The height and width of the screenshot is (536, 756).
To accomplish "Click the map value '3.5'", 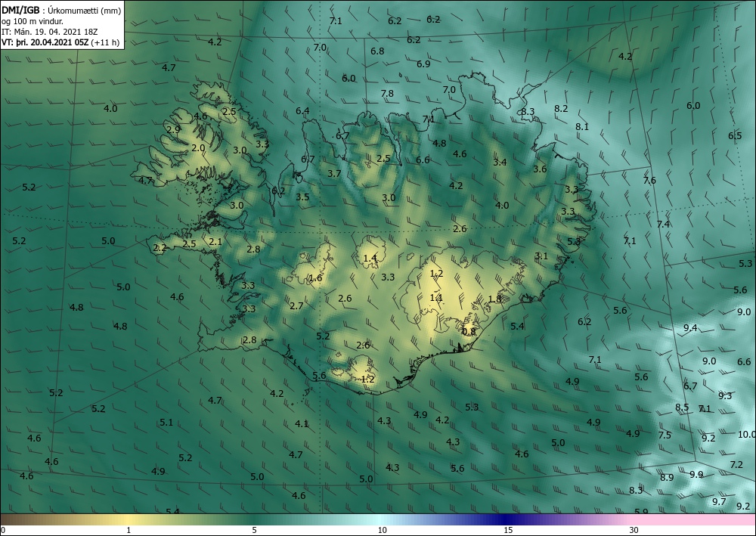I will click(x=302, y=197).
